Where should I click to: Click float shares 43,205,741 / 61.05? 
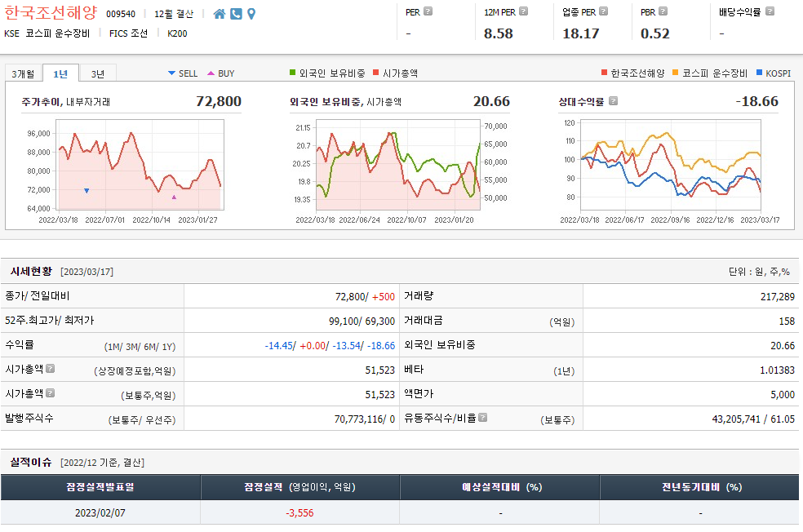753,419
